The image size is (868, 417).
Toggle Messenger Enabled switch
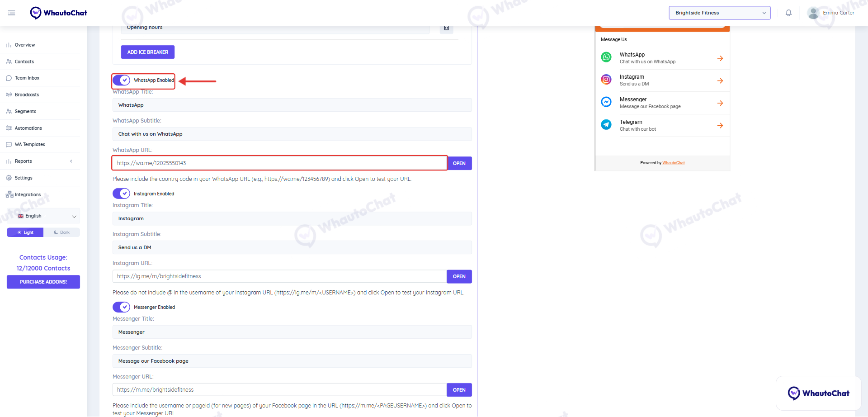(x=121, y=307)
